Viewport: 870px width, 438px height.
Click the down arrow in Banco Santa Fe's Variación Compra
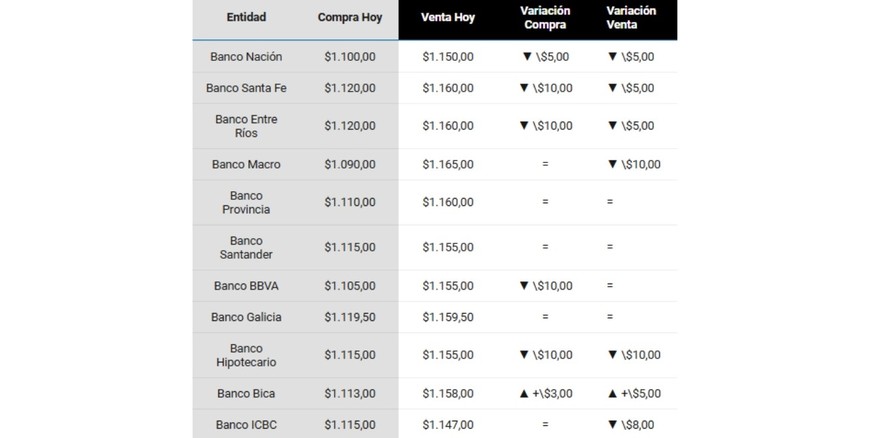(x=523, y=88)
